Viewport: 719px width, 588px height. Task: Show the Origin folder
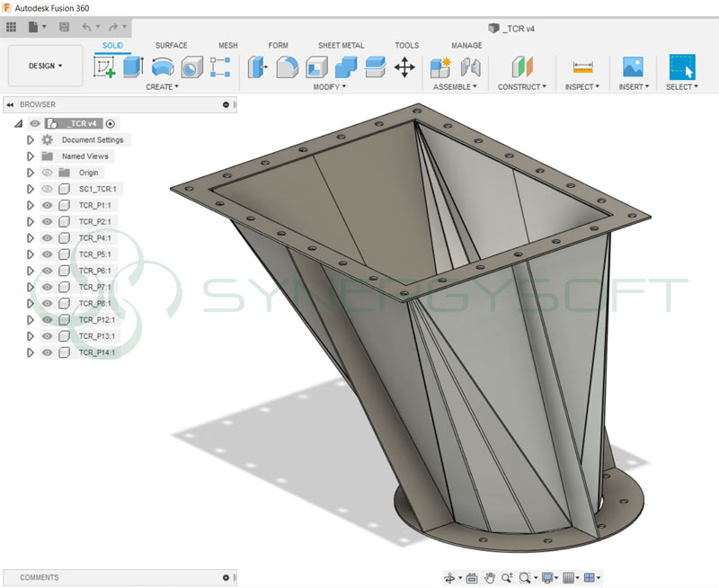47,173
